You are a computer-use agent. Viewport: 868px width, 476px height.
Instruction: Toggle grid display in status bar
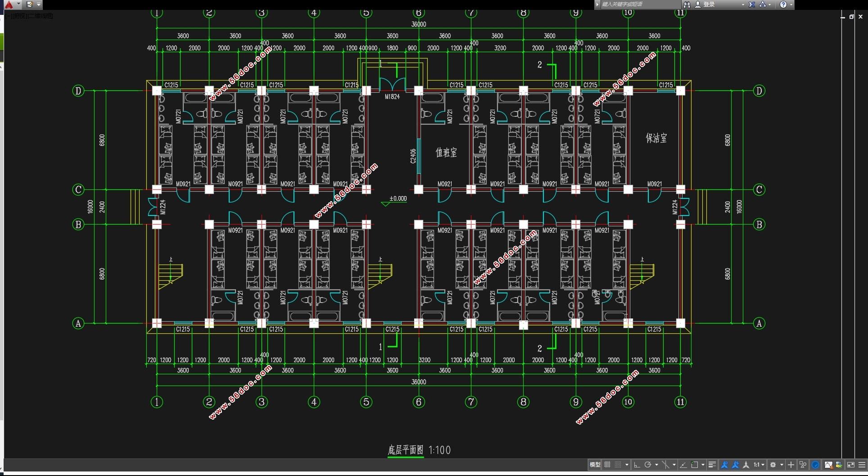tap(607, 465)
